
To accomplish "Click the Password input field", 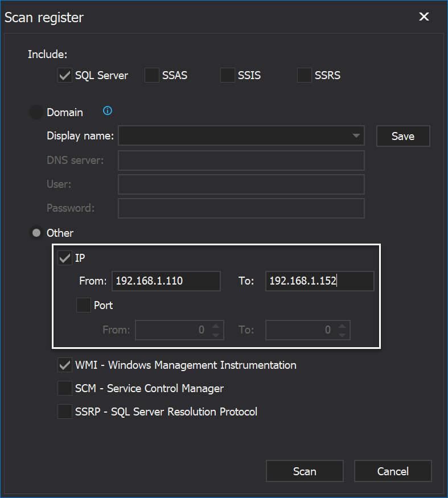I will (x=241, y=208).
